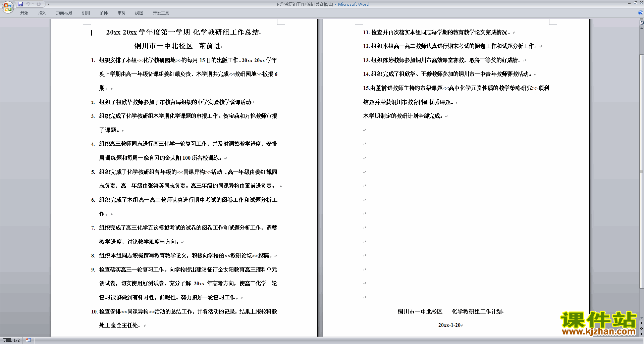Open the 开发工具 ribbon tab
This screenshot has height=344, width=644.
point(161,13)
